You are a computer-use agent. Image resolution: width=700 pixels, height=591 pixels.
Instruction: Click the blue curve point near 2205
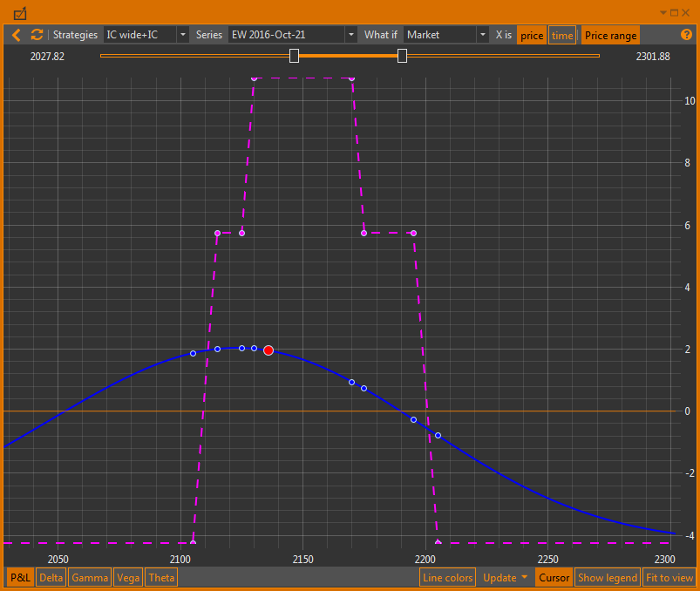(438, 435)
